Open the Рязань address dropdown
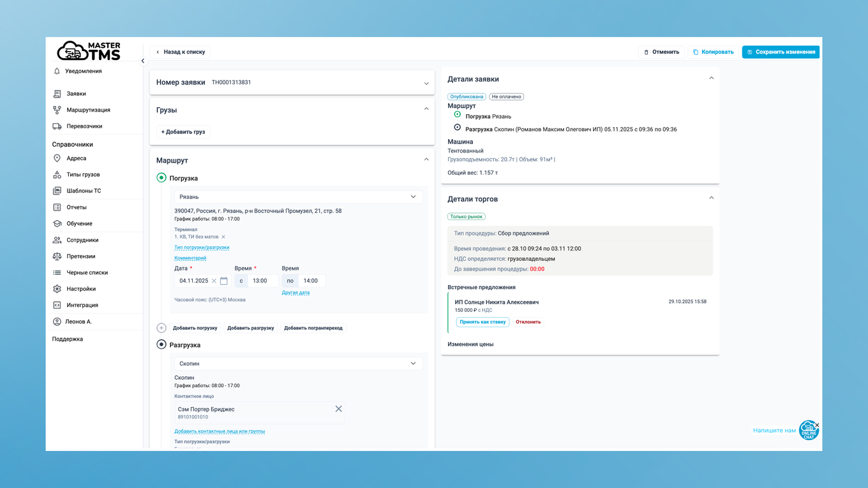Screen dimensions: 868x488 tap(298, 196)
